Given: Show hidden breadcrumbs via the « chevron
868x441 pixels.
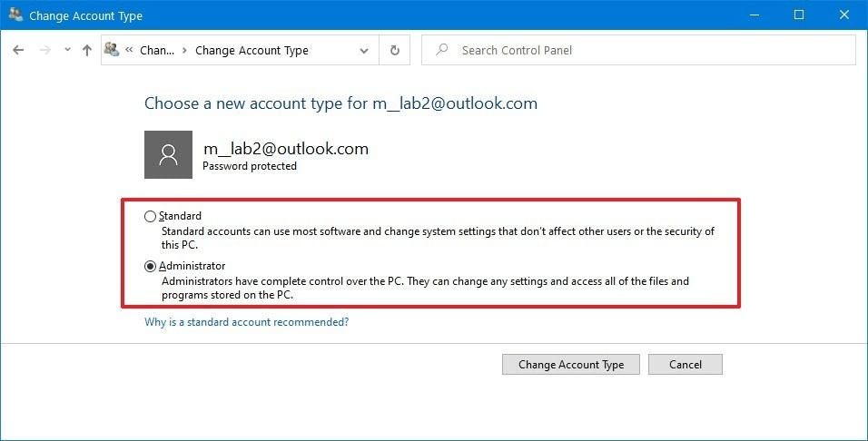Looking at the screenshot, I should [130, 51].
